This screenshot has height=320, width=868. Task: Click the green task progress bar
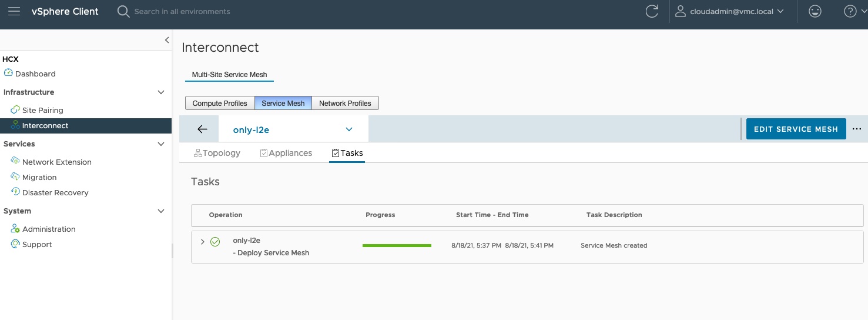click(397, 245)
